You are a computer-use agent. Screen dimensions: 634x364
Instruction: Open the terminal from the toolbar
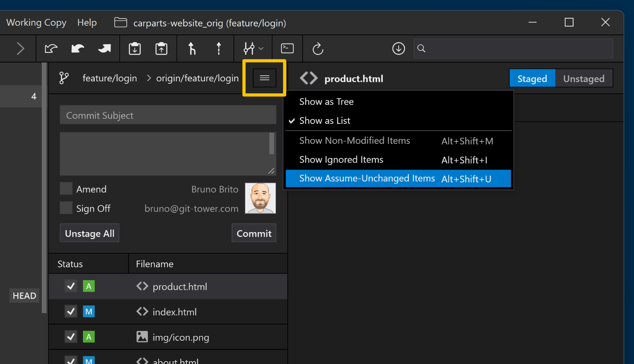[x=287, y=49]
